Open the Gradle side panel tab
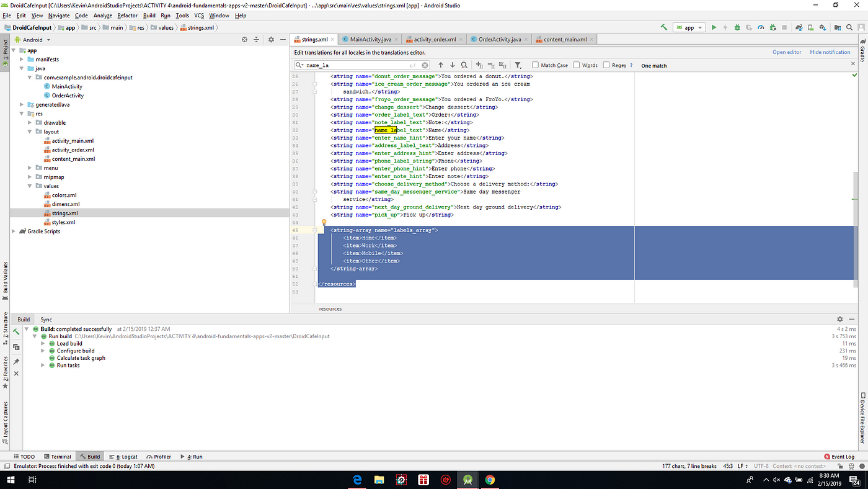Viewport: 868px width, 489px height. (x=862, y=50)
